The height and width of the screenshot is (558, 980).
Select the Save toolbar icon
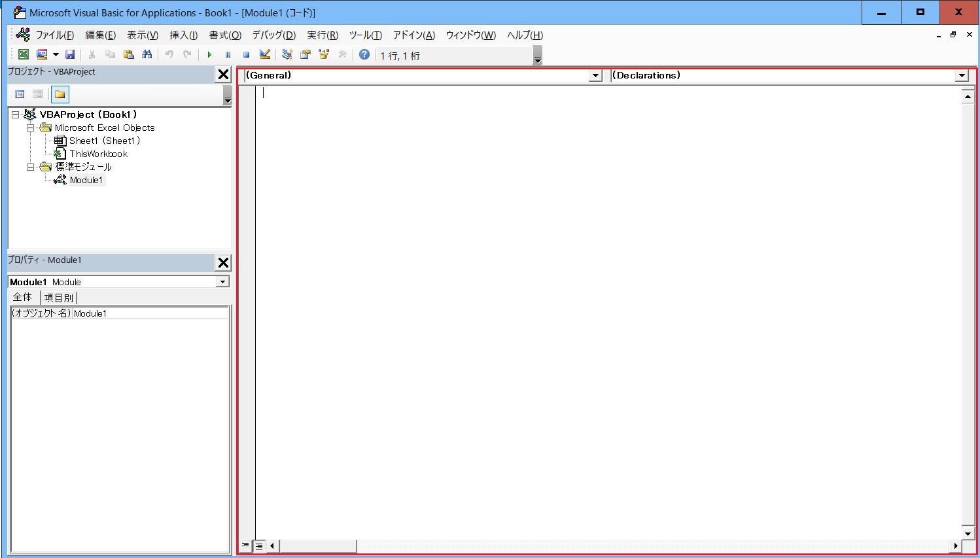pyautogui.click(x=70, y=54)
